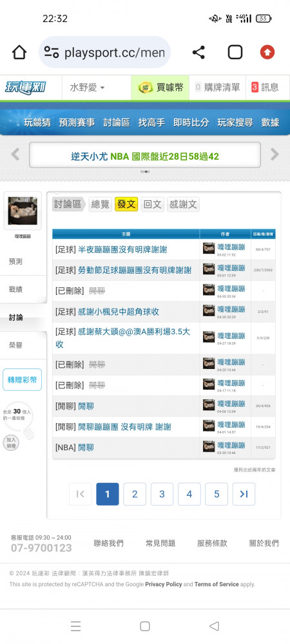Tap Android recent apps menu icon
The height and width of the screenshot is (644, 290).
75,626
